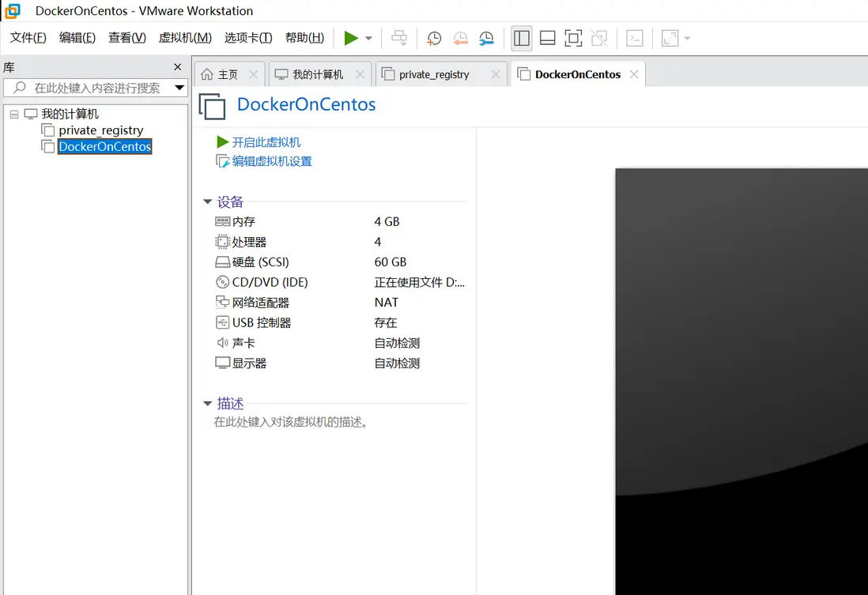Close the 我的计算机 tab
The image size is (868, 595).
click(x=360, y=74)
